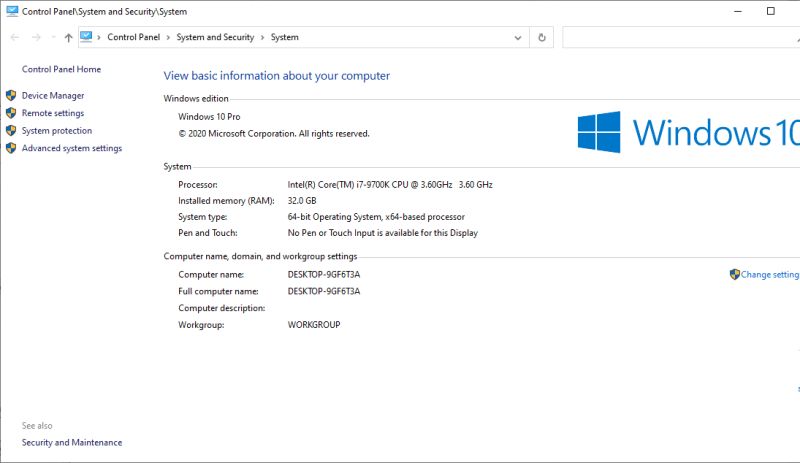The height and width of the screenshot is (463, 800).
Task: Open Security and Maintenance link
Action: point(71,443)
